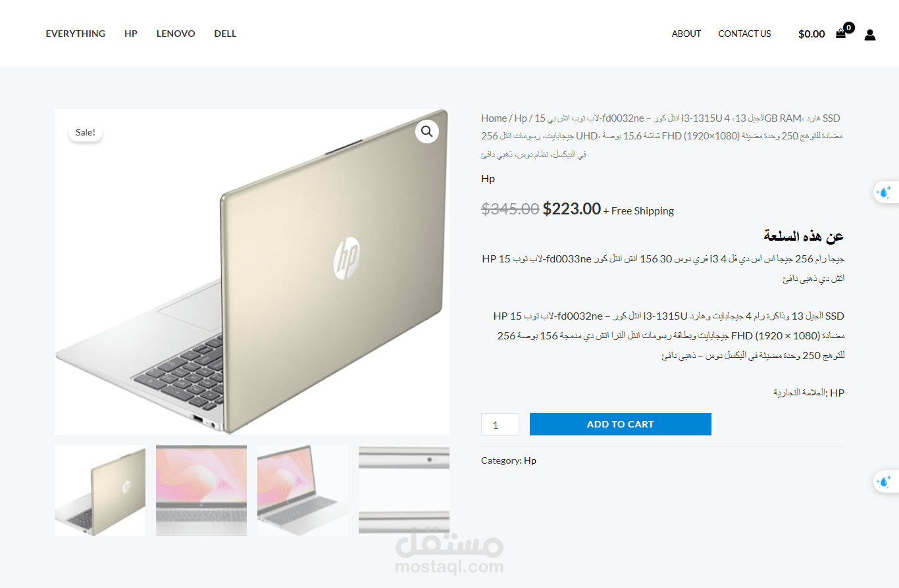Open the LENOVO category menu
This screenshot has width=899, height=588.
tap(176, 34)
